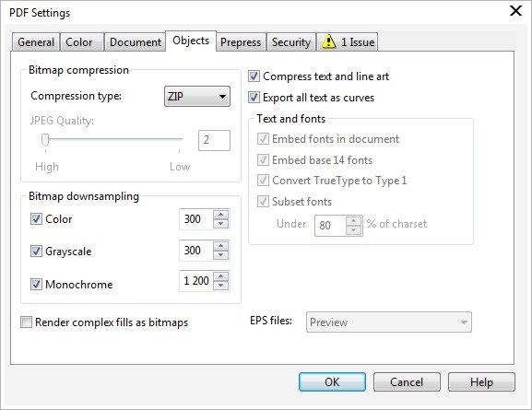Enable Render complex fills as bitmaps
The height and width of the screenshot is (410, 532).
click(x=26, y=322)
